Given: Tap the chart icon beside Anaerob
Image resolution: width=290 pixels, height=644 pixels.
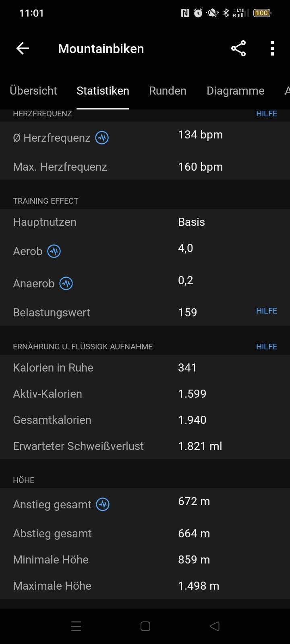Looking at the screenshot, I should [x=66, y=283].
